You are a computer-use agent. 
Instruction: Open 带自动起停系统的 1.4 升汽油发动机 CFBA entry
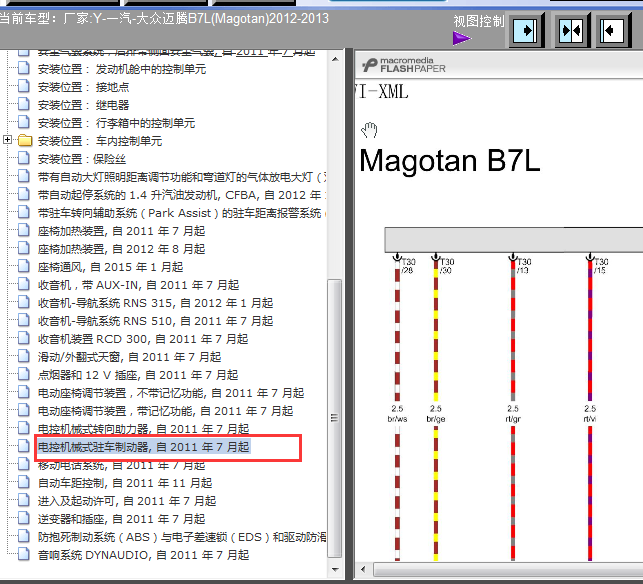182,195
